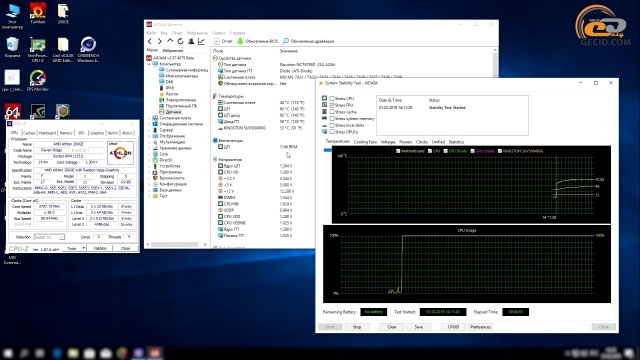Switch to Statistics tab in stability test
The height and width of the screenshot is (360, 640).
tap(456, 142)
